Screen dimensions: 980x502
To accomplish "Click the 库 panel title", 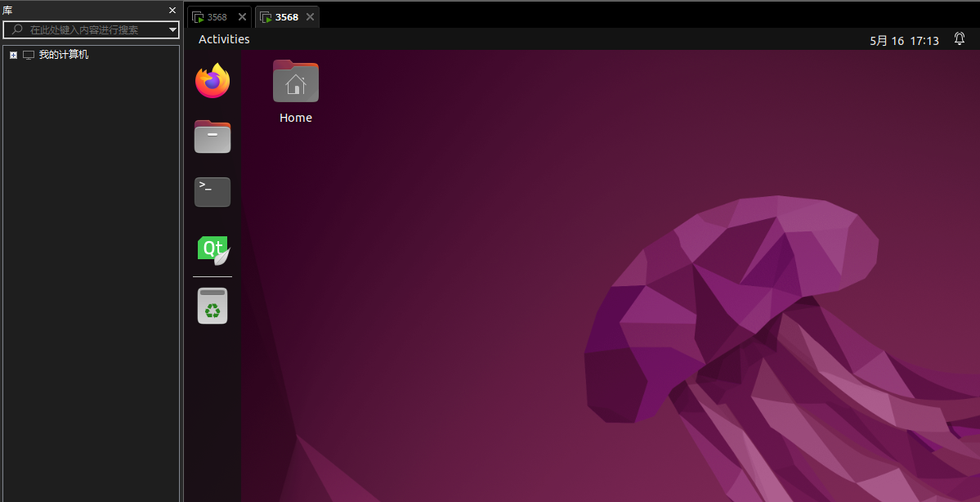I will (8, 10).
